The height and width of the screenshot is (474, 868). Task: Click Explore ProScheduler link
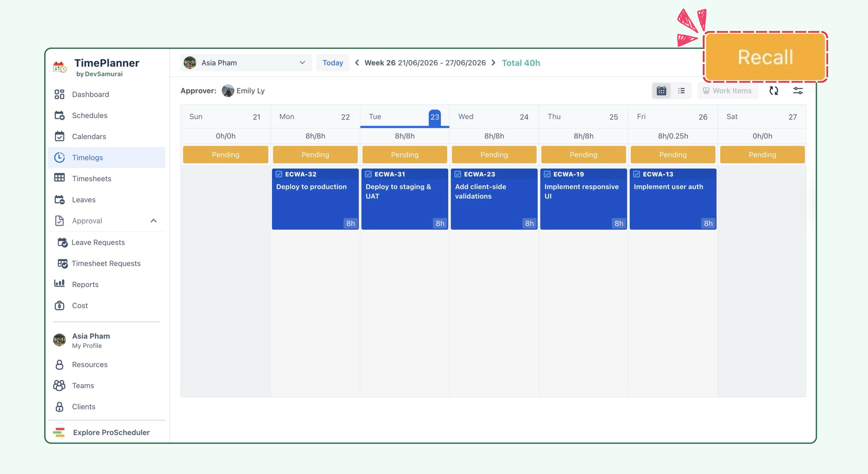pyautogui.click(x=111, y=432)
